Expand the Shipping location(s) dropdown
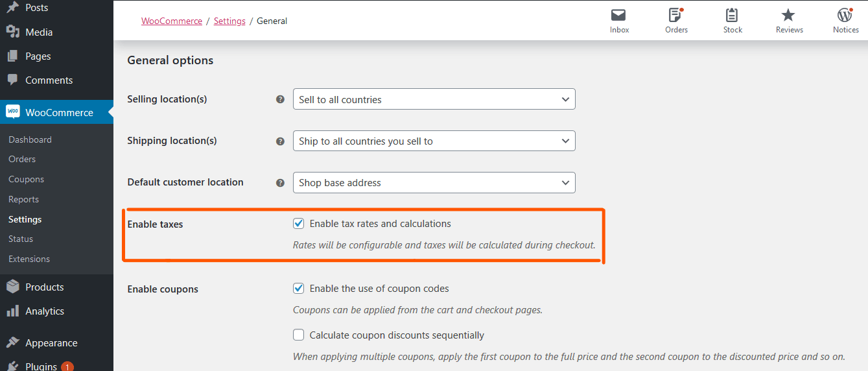 pyautogui.click(x=434, y=141)
